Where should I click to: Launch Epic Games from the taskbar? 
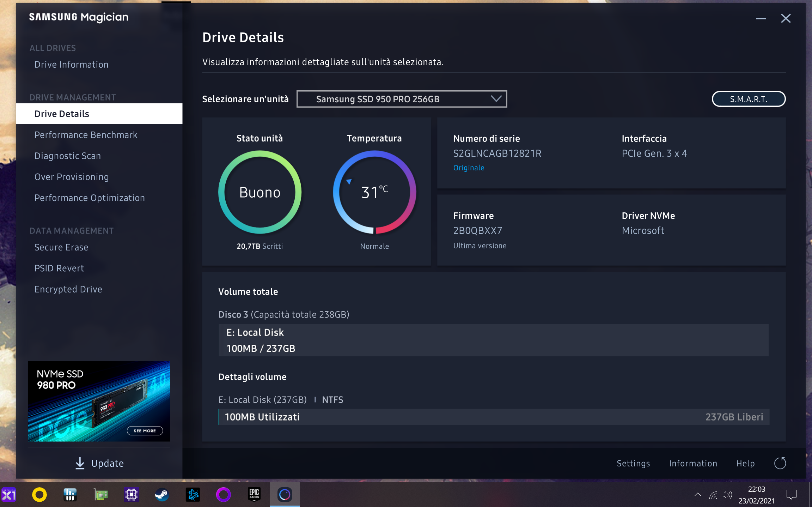point(254,495)
